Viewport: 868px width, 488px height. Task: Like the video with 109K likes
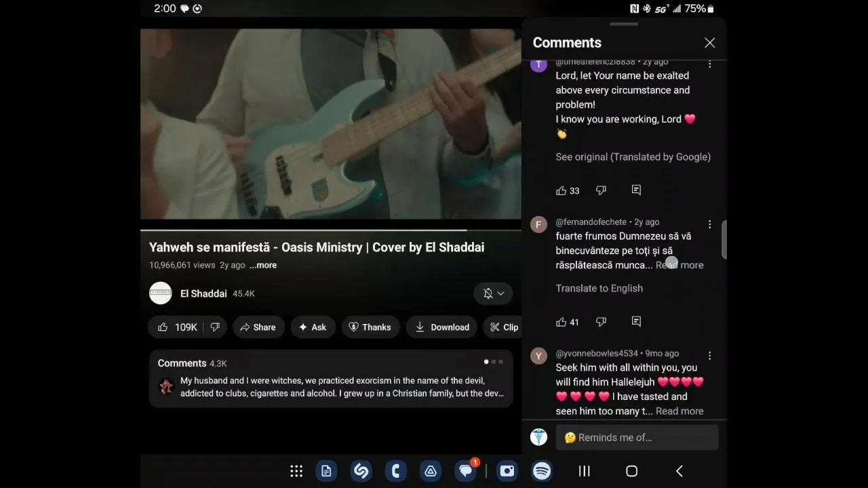(177, 327)
